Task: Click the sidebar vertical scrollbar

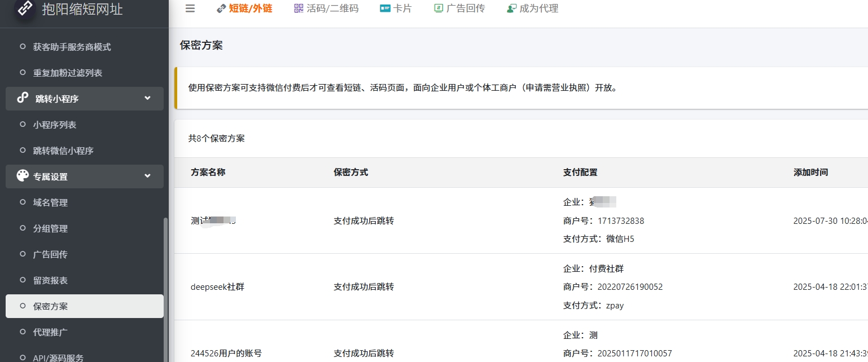Action: pos(165,282)
